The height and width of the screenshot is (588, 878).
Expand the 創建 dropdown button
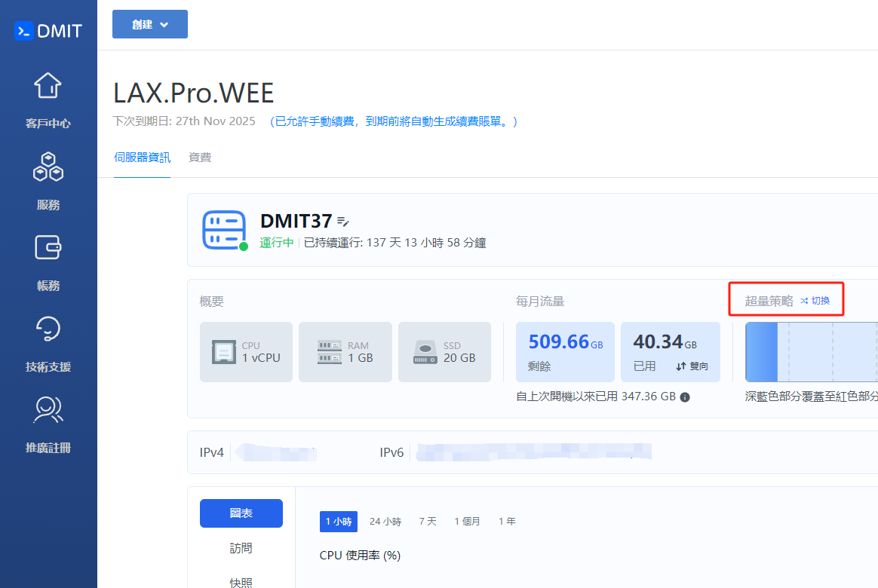click(x=150, y=24)
